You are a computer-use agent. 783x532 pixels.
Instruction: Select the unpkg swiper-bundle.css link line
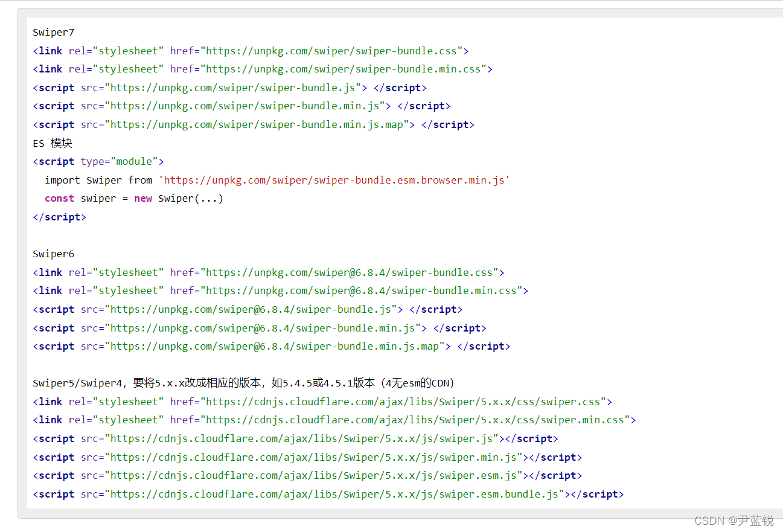coord(251,51)
